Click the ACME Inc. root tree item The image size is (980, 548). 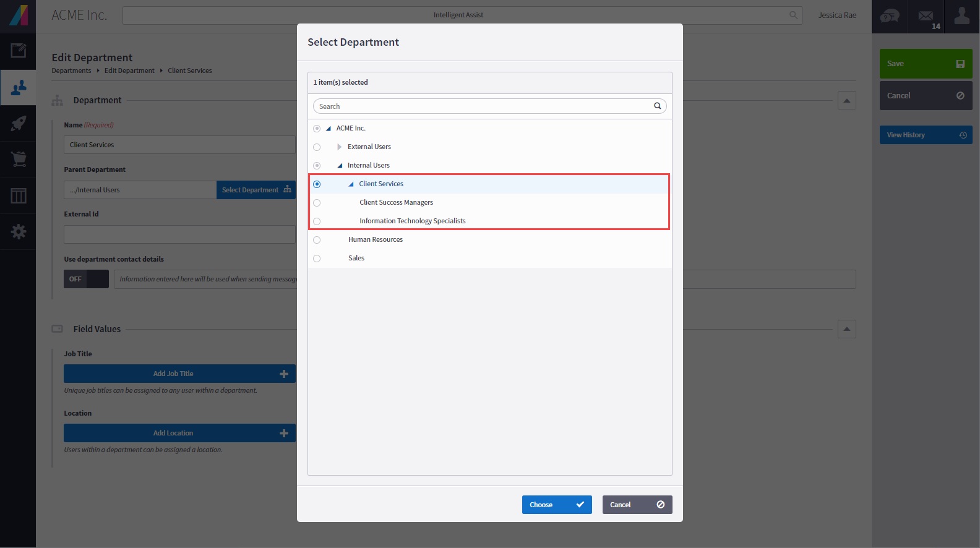pos(351,128)
